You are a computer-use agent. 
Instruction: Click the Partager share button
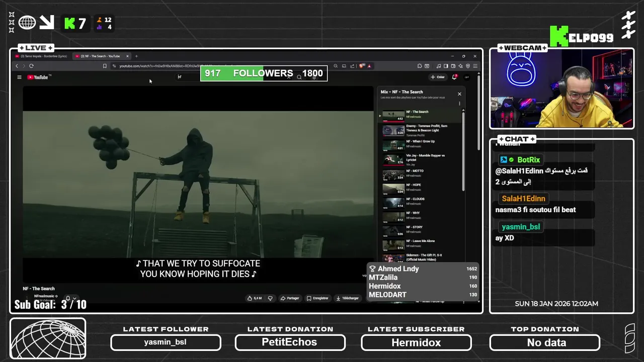290,298
